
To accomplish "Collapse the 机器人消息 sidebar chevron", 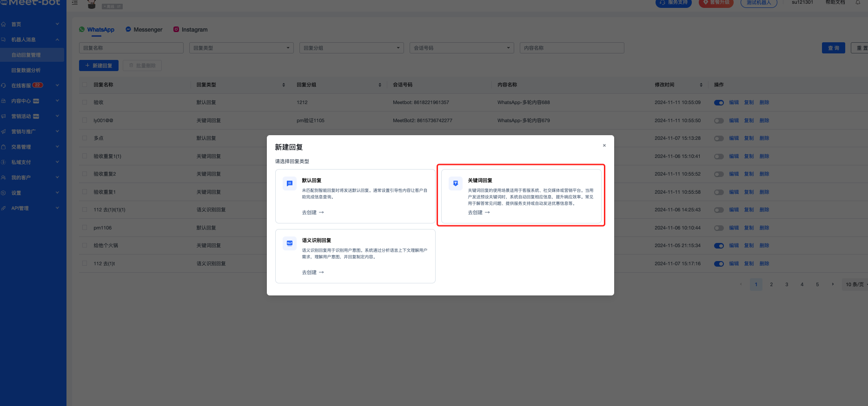I will click(57, 39).
